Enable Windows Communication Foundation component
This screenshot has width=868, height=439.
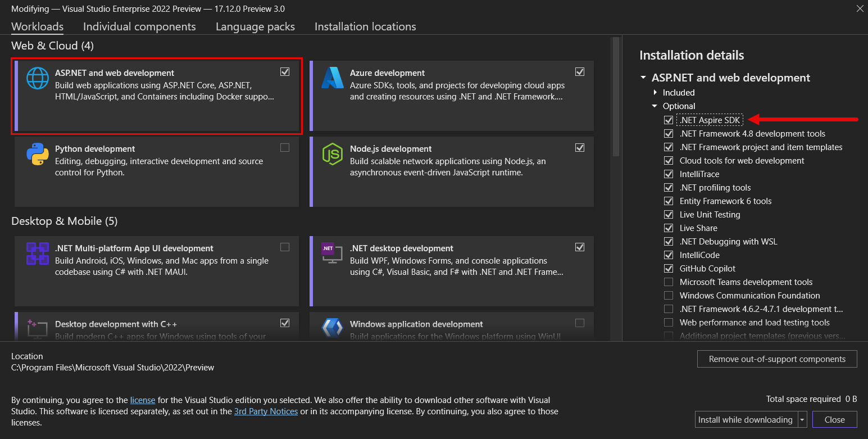pyautogui.click(x=669, y=296)
